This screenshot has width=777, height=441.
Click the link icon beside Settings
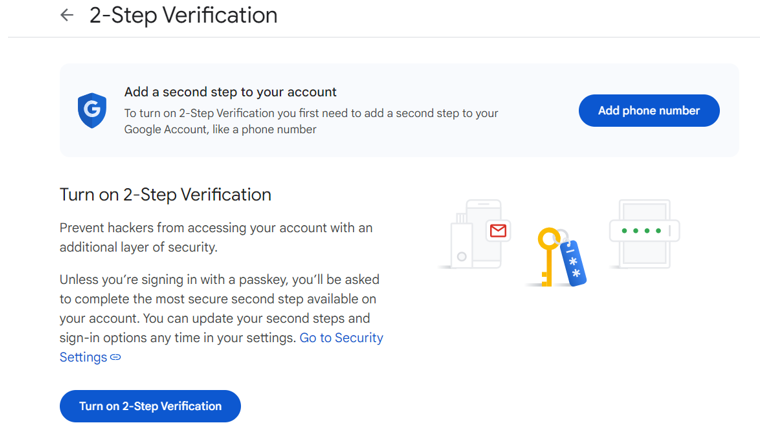115,357
